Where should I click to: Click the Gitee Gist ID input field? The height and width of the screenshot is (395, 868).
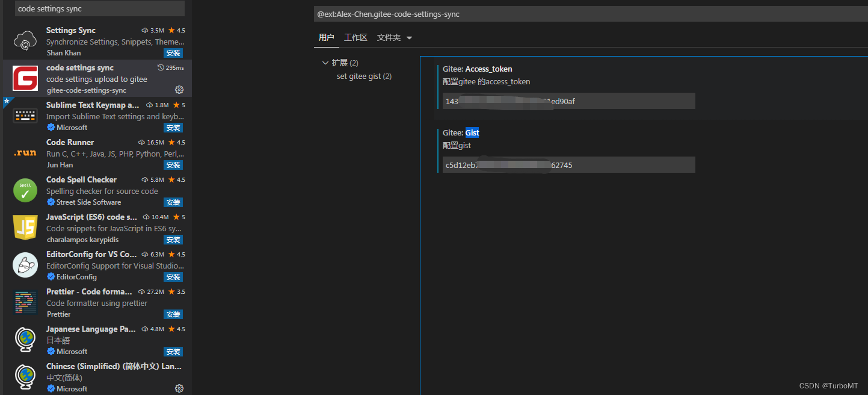[568, 164]
